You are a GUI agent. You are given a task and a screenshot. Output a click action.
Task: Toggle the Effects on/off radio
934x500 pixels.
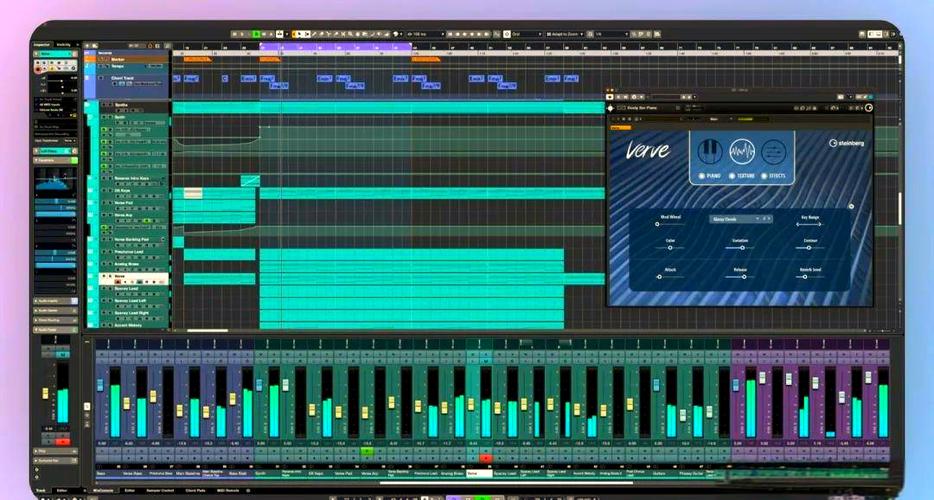point(764,176)
